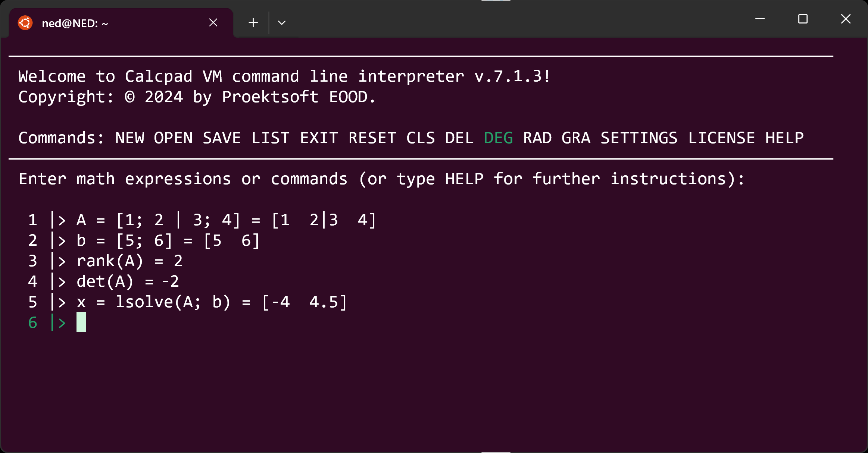Select the LIST command
Viewport: 868px width, 453px height.
pos(271,138)
